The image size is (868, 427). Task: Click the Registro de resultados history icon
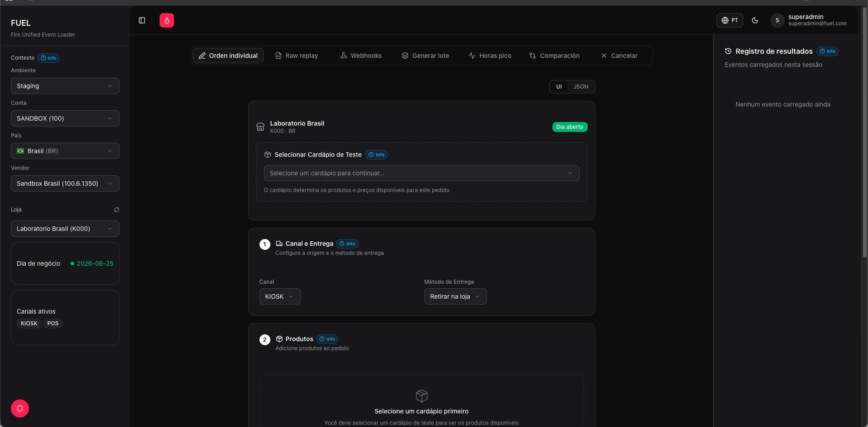[x=728, y=51]
